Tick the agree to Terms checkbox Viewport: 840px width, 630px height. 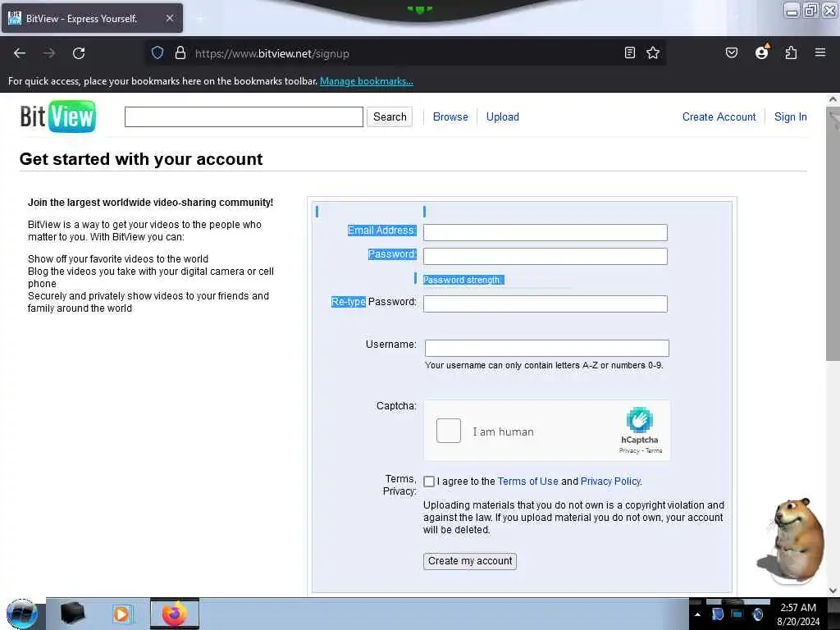click(x=429, y=482)
